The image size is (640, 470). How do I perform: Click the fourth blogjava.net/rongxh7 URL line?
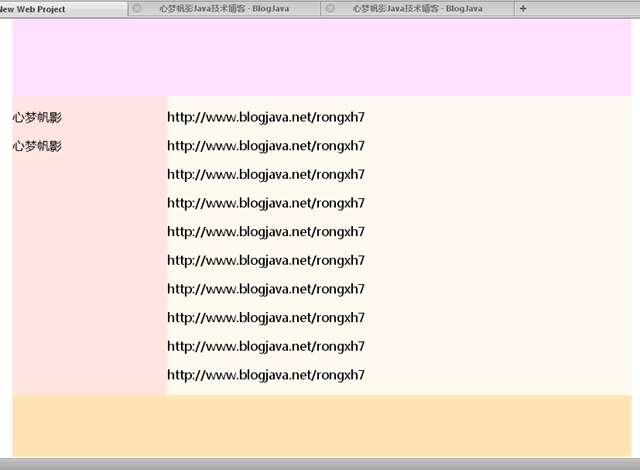click(x=266, y=203)
